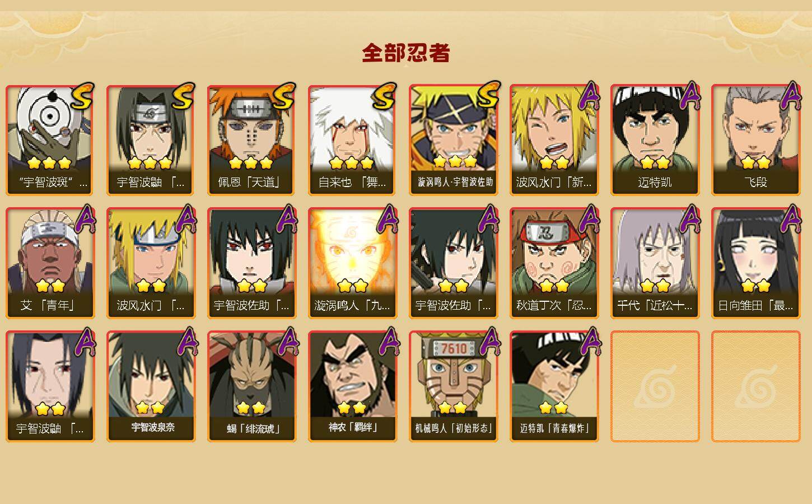Viewport: 812px width, 504px height.
Task: Select the 神农「羁绊」 ninja card
Action: (352, 386)
